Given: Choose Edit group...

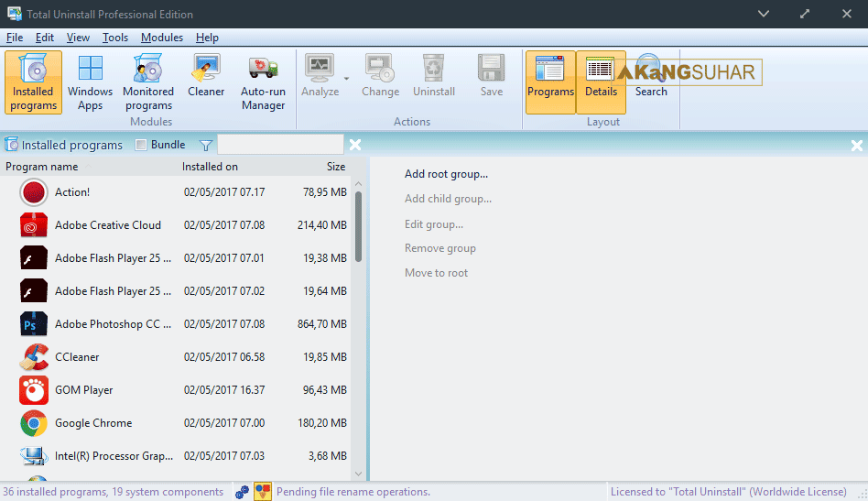Looking at the screenshot, I should (434, 224).
